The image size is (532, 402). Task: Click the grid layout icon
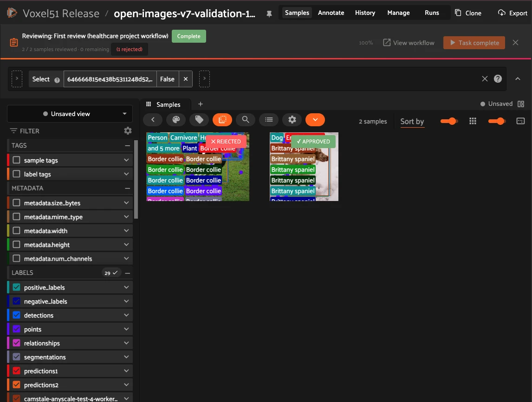(x=473, y=121)
